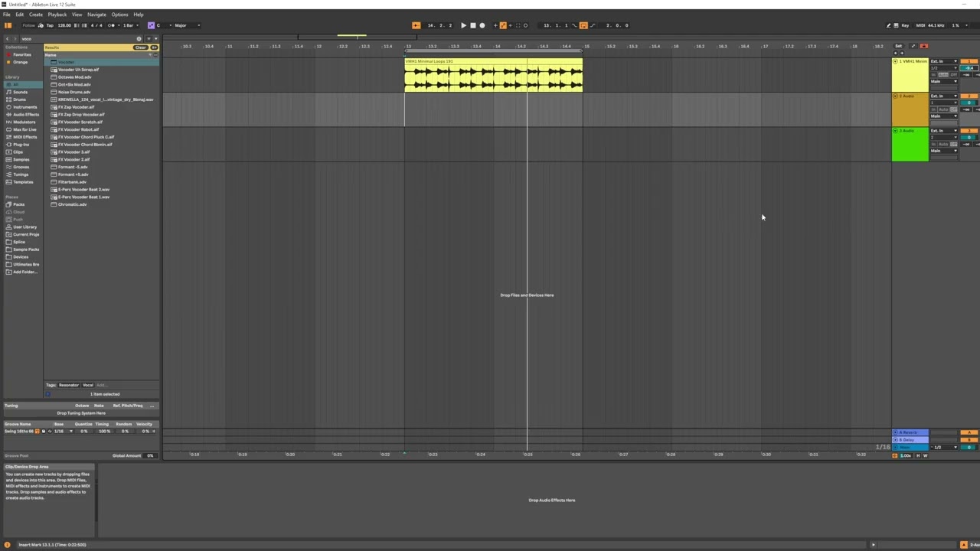Select Audio Effects library category
Image resolution: width=980 pixels, height=551 pixels.
[25, 115]
